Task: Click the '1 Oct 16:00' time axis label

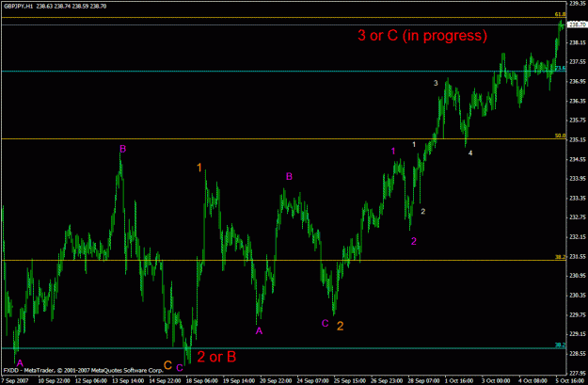Action: pos(459,381)
